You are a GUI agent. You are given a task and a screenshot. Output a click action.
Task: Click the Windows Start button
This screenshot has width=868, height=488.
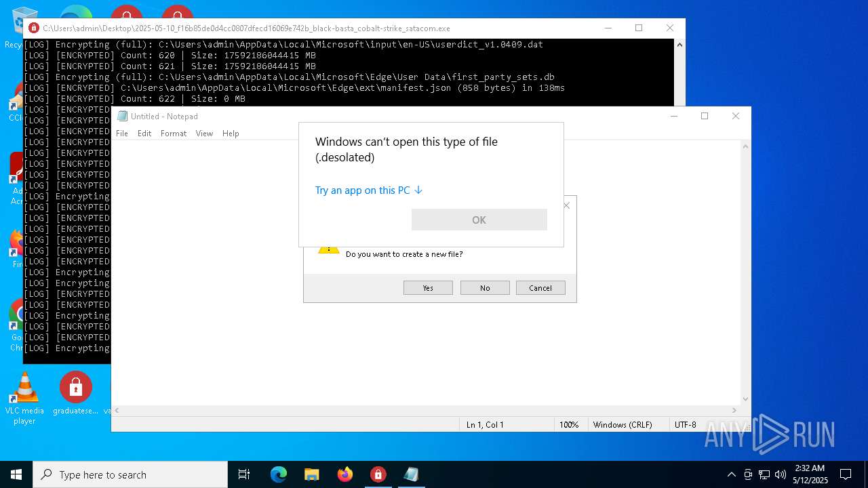16,474
